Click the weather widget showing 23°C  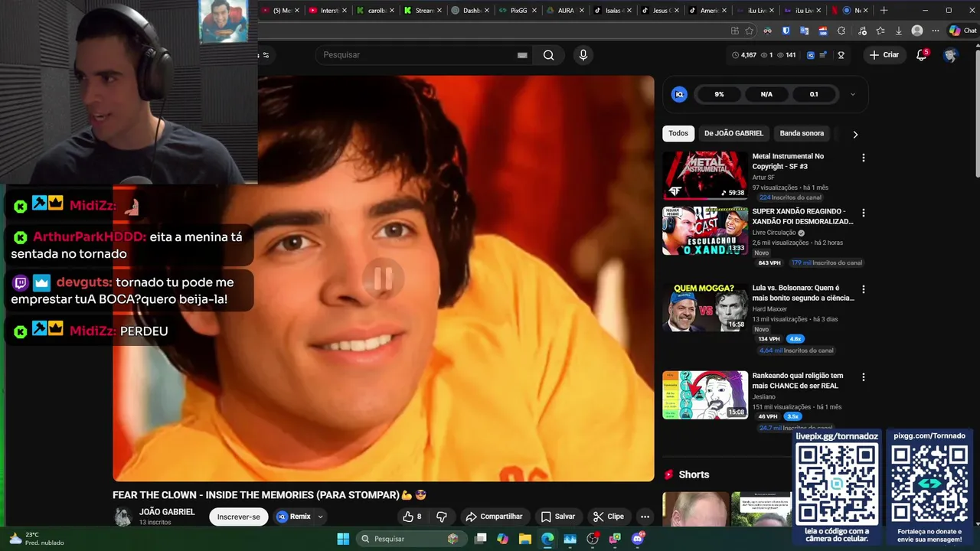tap(36, 539)
